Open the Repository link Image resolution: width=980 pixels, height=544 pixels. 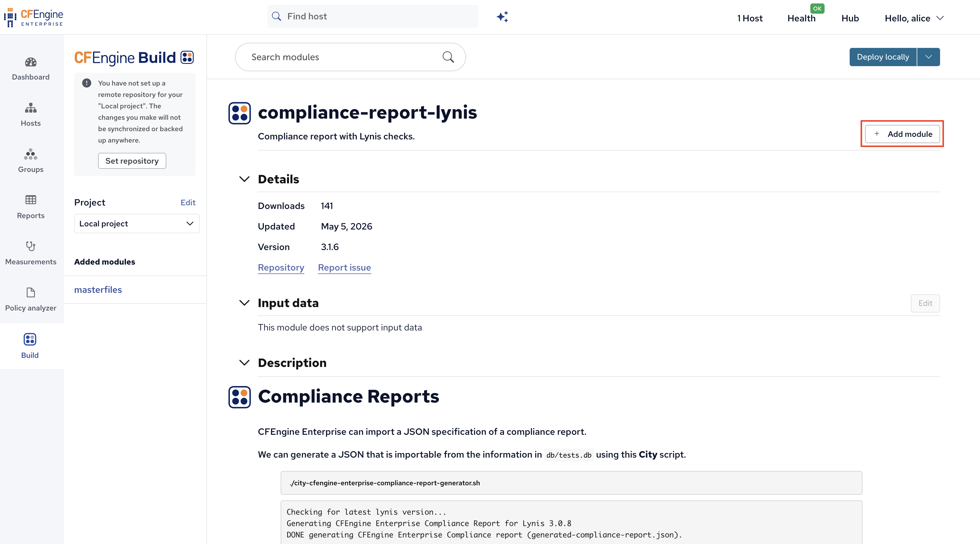click(281, 267)
